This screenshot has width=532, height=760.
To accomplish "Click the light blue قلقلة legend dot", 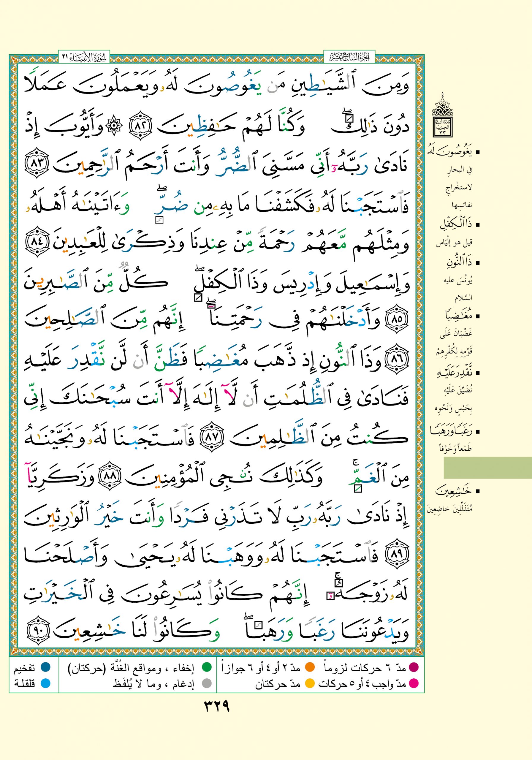I will click(x=45, y=683).
